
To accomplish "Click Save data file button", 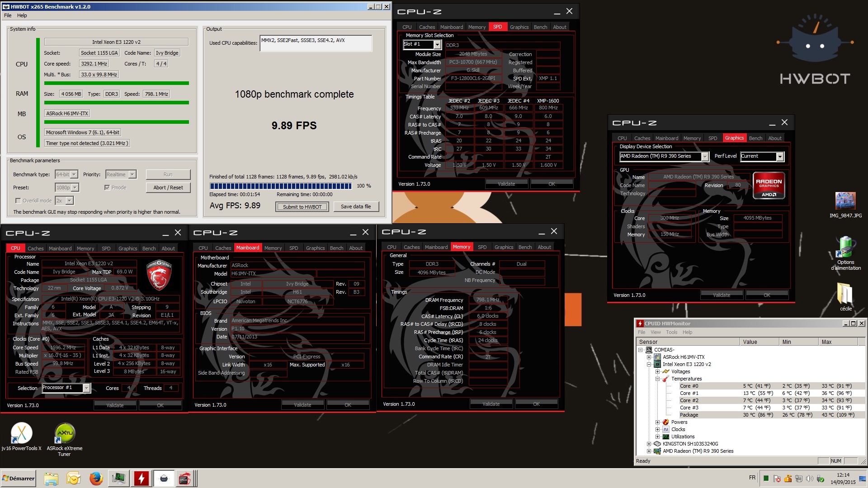I will 356,206.
